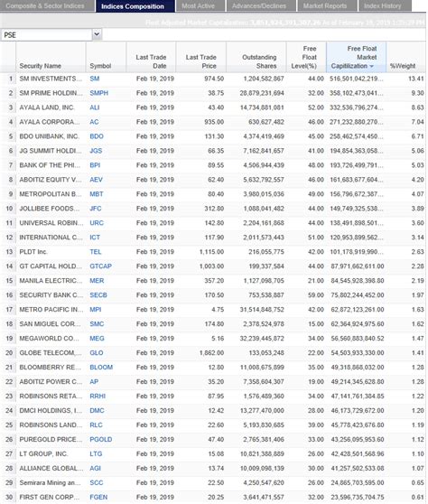Screen dimensions: 428x504
Task: Open the RRHI symbol link
Action: click(98, 397)
